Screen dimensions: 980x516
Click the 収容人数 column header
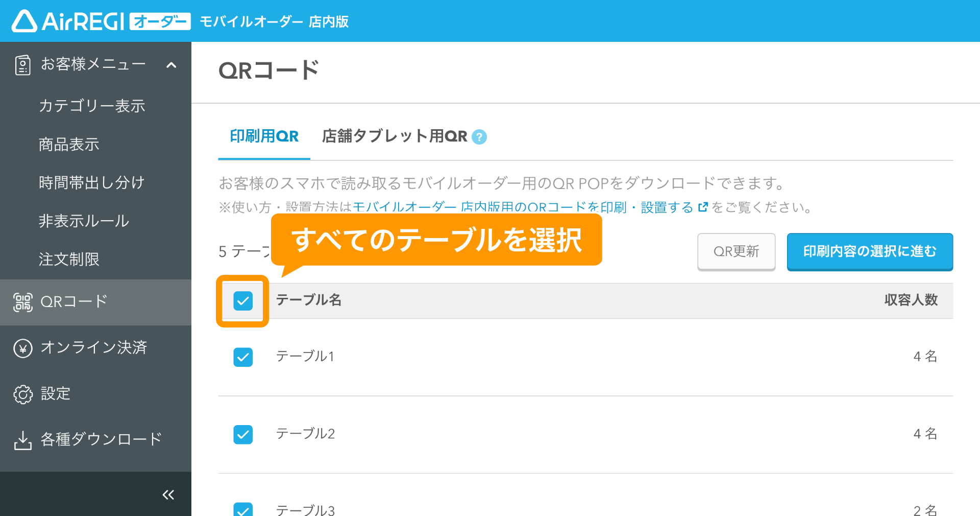[911, 300]
